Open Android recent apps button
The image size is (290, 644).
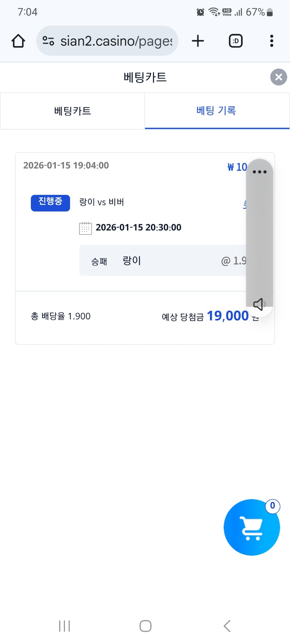(65, 626)
